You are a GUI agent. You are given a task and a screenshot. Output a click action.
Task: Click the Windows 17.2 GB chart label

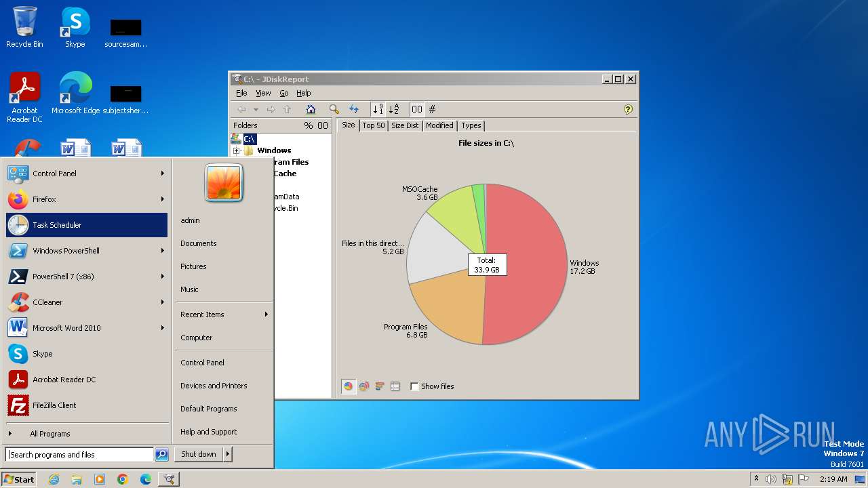point(584,267)
